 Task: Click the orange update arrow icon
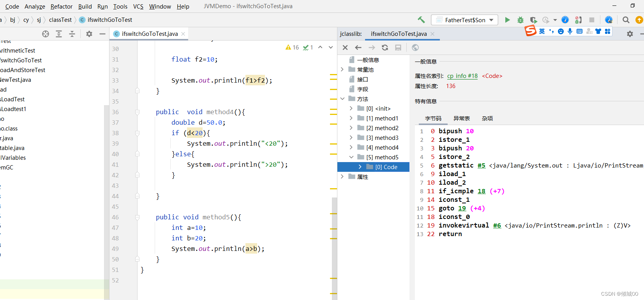pos(639,20)
